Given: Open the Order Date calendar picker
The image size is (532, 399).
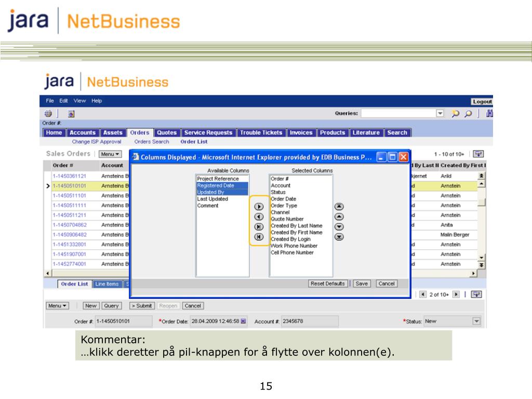Looking at the screenshot, I should 243,321.
